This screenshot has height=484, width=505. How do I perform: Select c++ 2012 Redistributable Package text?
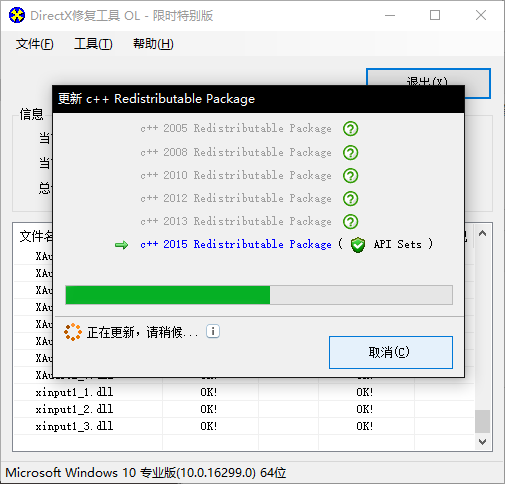(236, 198)
